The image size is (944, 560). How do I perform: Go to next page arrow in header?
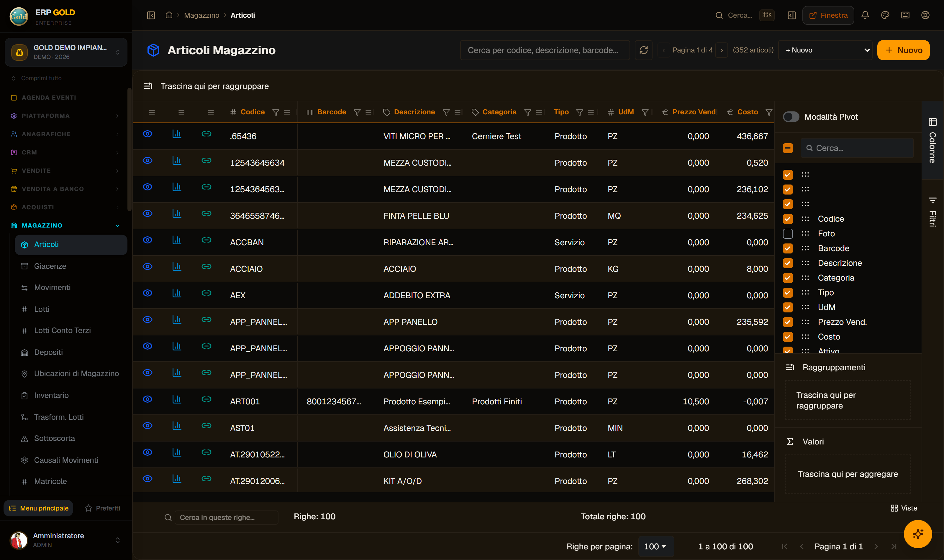(x=722, y=50)
